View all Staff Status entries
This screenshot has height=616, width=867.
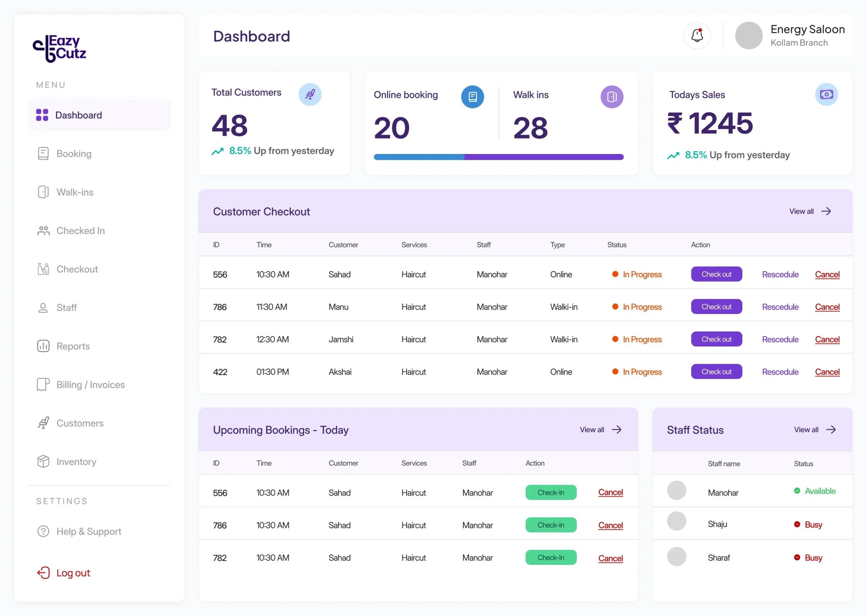[815, 430]
